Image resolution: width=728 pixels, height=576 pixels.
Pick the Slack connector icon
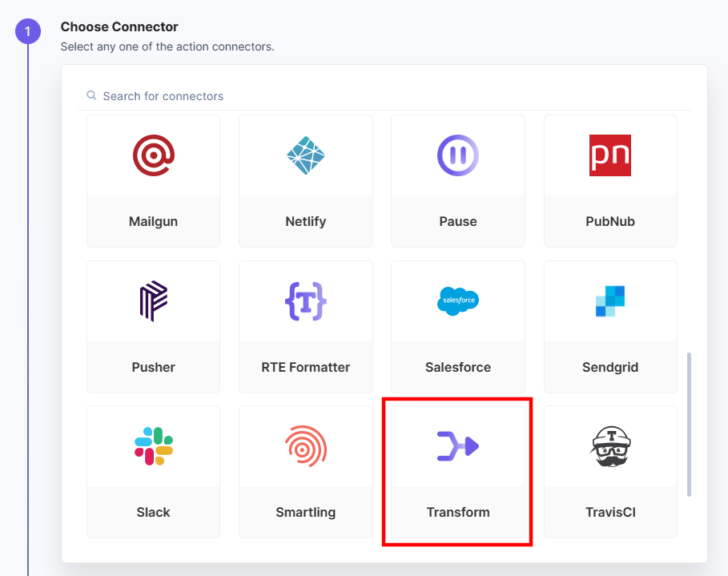tap(153, 446)
